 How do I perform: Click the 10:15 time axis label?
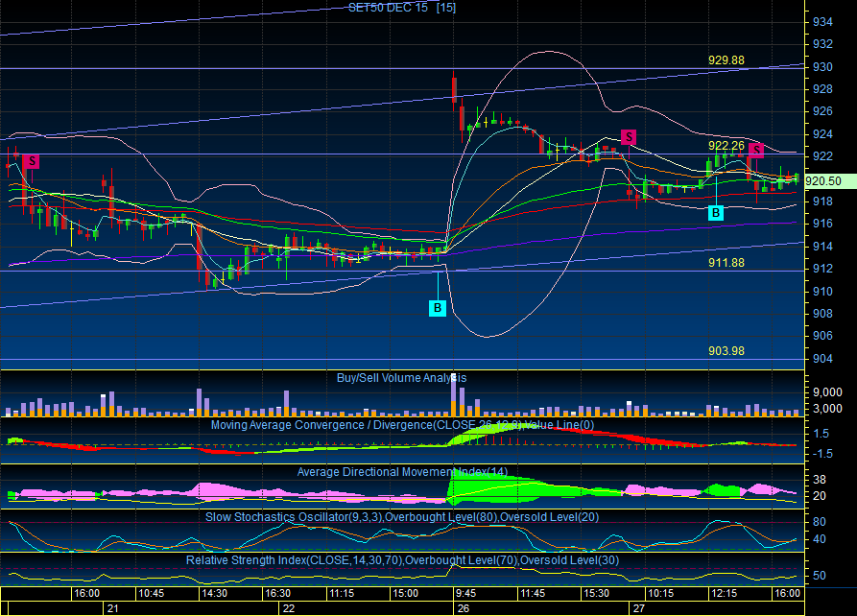coord(660,594)
